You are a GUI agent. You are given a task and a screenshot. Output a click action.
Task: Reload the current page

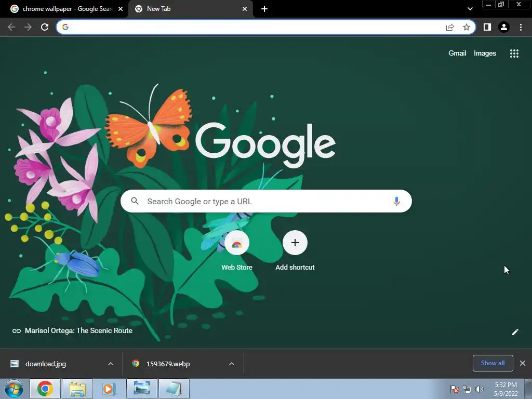click(45, 27)
